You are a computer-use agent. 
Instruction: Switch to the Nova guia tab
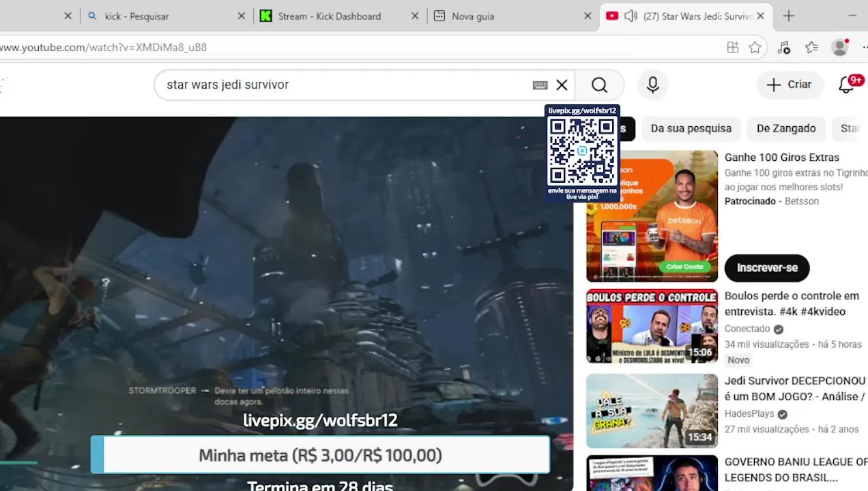(x=512, y=16)
